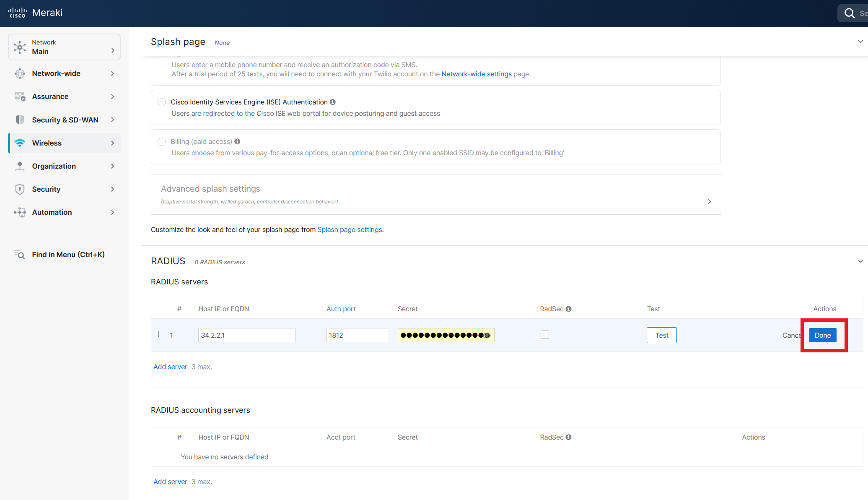
Task: Click Add server under RADIUS accounting servers
Action: (x=170, y=482)
